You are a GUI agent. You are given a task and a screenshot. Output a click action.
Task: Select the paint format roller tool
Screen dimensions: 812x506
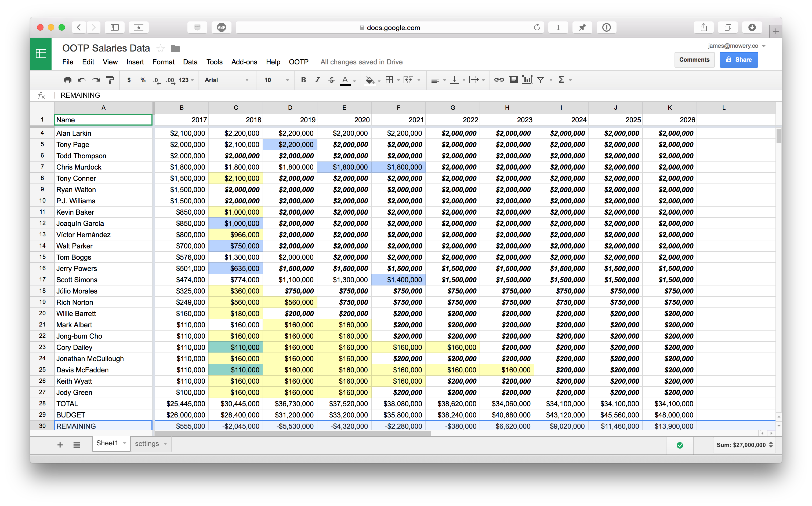pyautogui.click(x=110, y=80)
